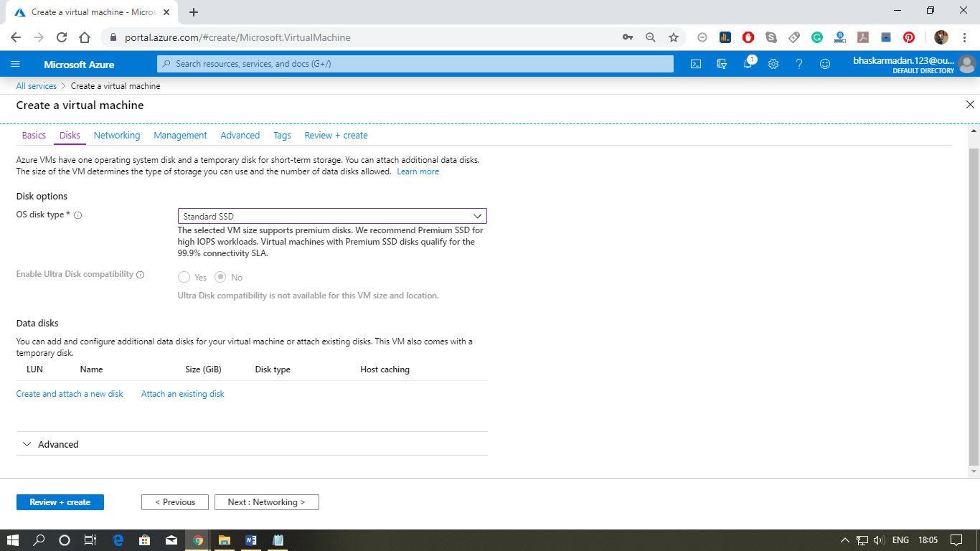Collapse the Advanced section
The height and width of the screenshot is (551, 980).
coord(27,444)
